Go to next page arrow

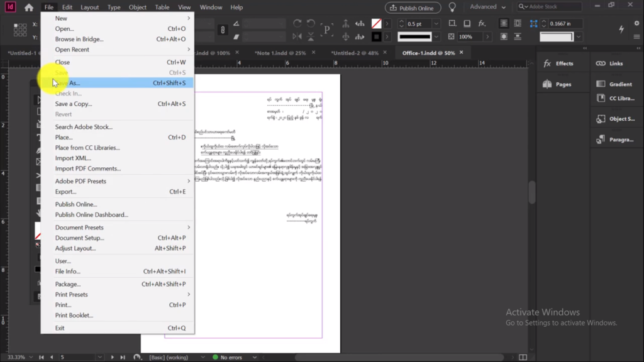112,357
